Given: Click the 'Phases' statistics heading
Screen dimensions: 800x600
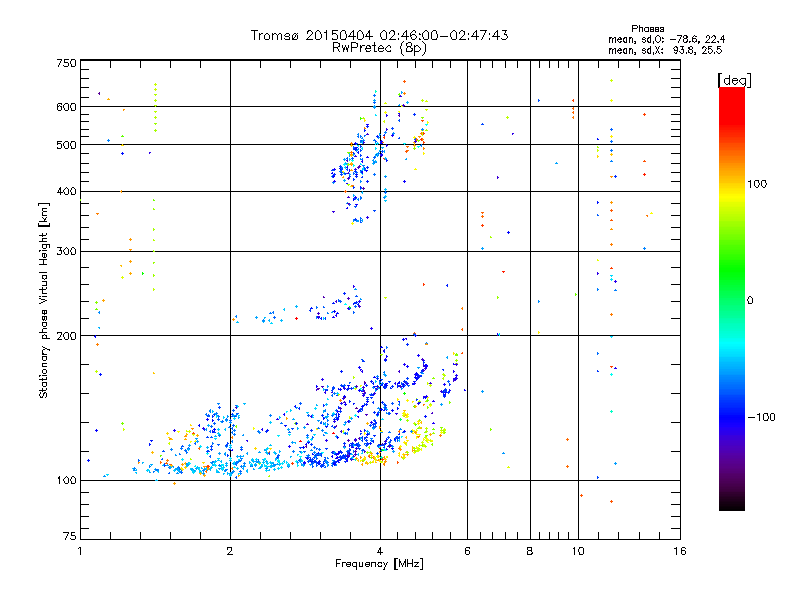Looking at the screenshot, I should coord(647,29).
